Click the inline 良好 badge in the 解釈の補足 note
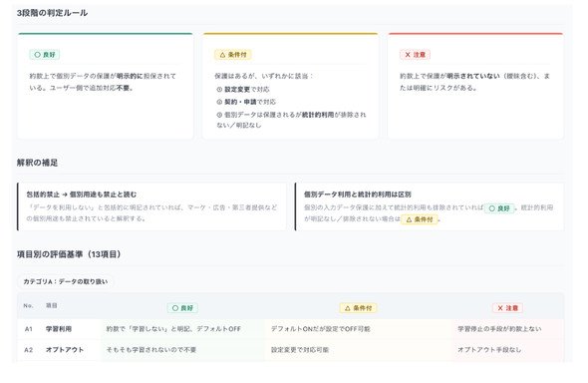 499,208
